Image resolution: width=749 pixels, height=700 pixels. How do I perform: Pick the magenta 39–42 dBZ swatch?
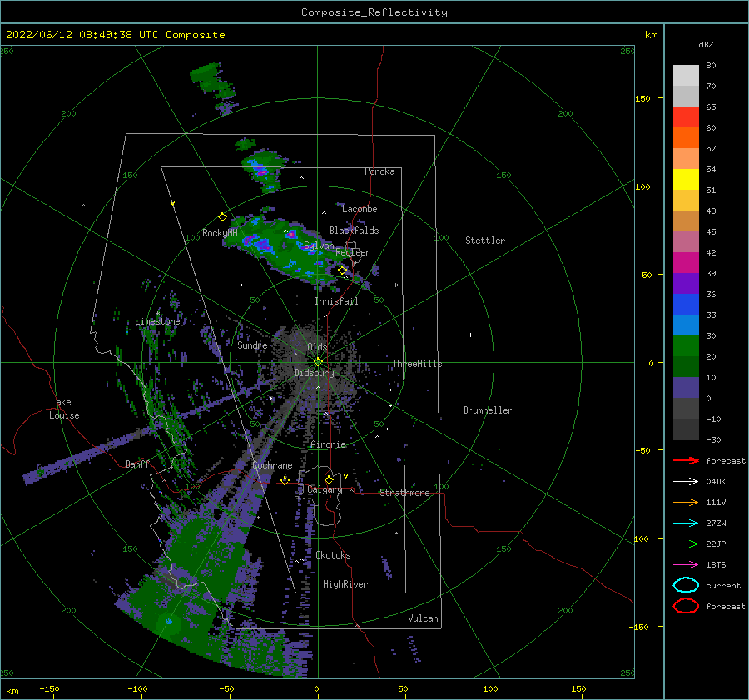point(686,263)
